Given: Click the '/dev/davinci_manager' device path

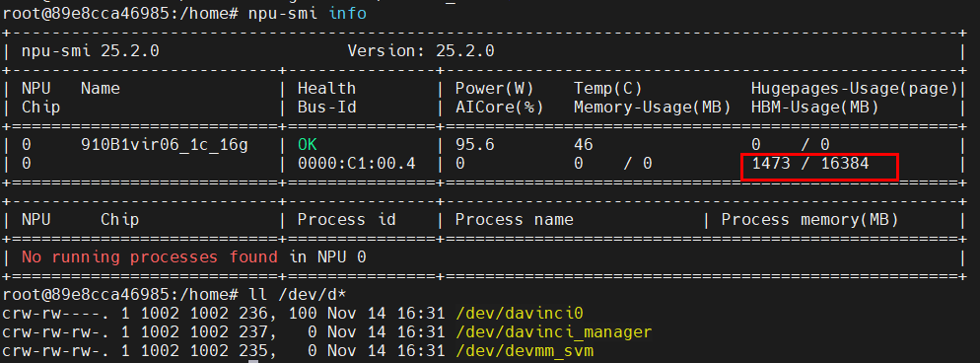Looking at the screenshot, I should point(553,331).
